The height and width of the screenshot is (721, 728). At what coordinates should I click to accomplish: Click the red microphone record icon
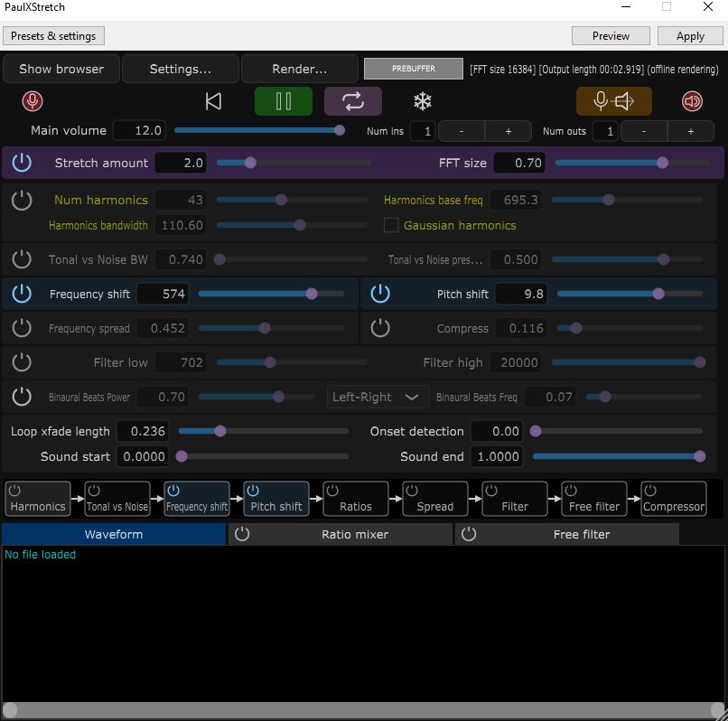[33, 101]
